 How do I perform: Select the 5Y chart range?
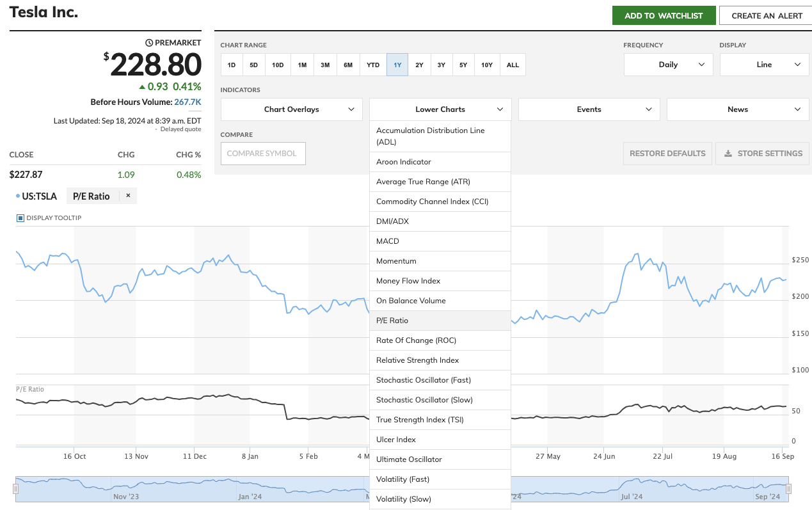tap(463, 65)
